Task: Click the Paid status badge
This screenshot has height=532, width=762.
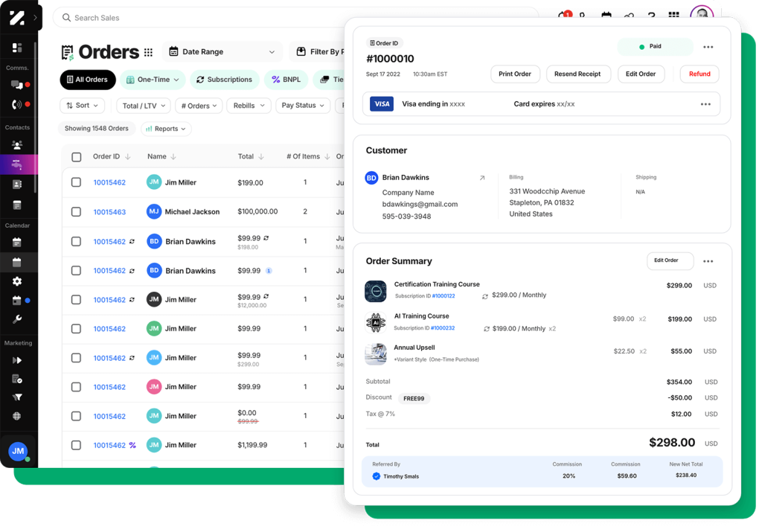Action: coord(655,47)
